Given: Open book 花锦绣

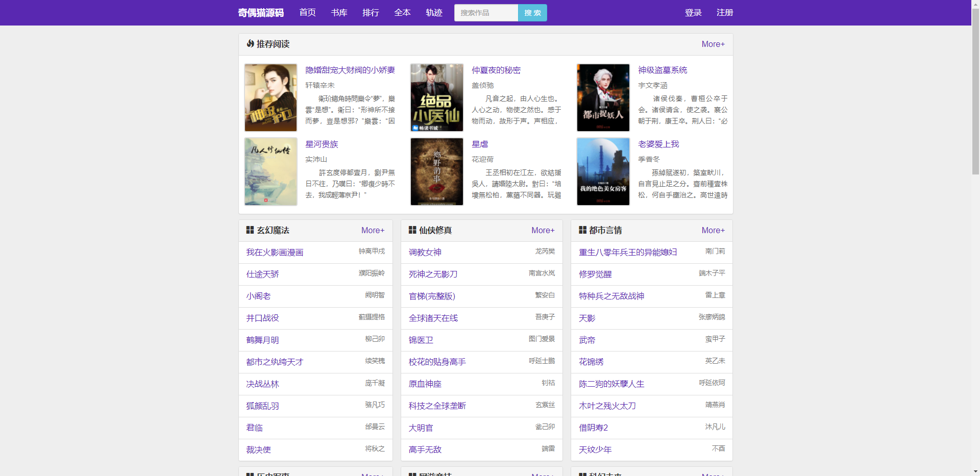Looking at the screenshot, I should (591, 362).
